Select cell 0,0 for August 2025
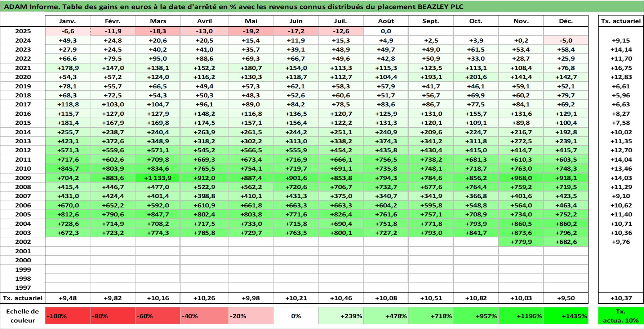This screenshot has width=644, height=329. [386, 31]
